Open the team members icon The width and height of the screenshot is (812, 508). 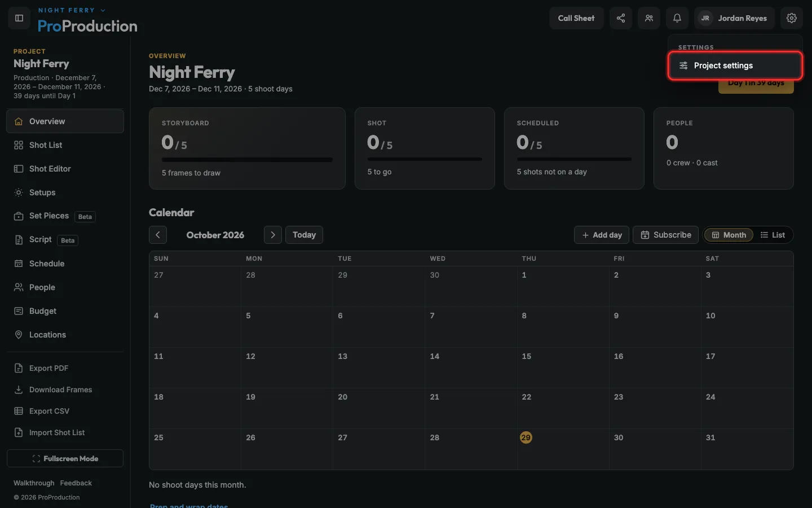pos(649,18)
